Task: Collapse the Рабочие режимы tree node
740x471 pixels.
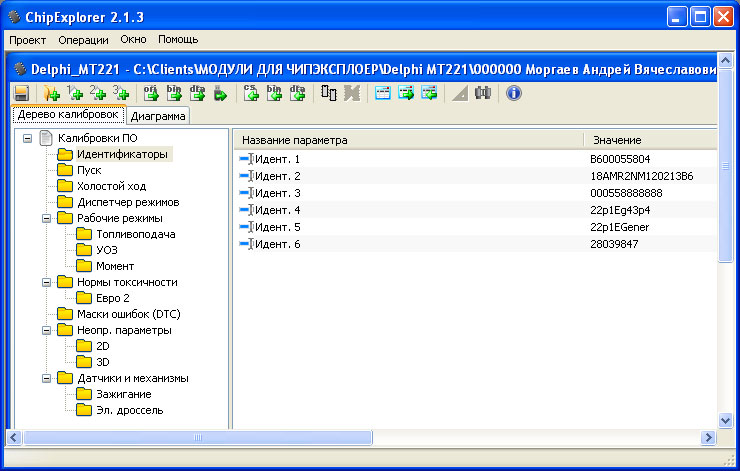Action: [x=46, y=218]
